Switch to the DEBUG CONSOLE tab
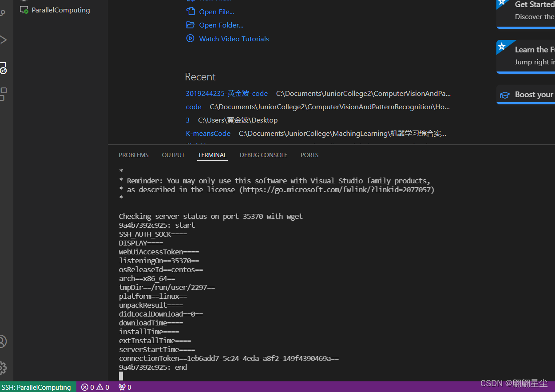This screenshot has width=555, height=392. (x=264, y=155)
